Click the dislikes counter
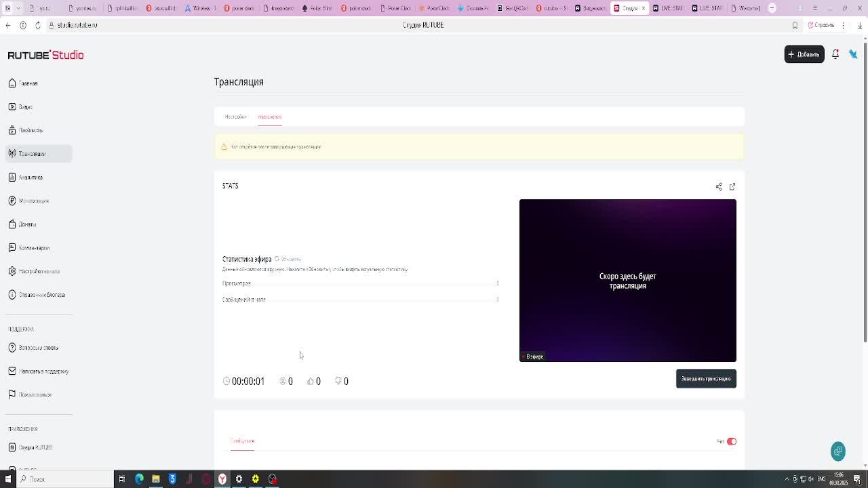This screenshot has width=868, height=488. 342,382
